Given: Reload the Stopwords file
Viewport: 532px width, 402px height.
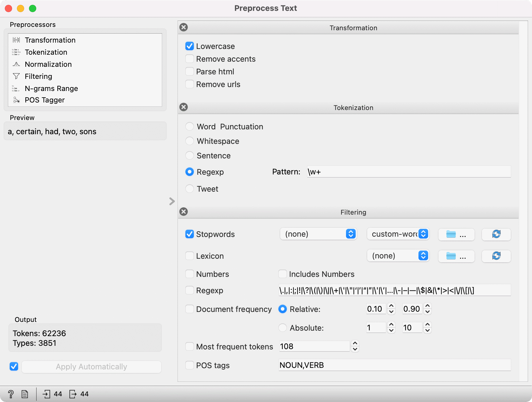Looking at the screenshot, I should pos(496,234).
